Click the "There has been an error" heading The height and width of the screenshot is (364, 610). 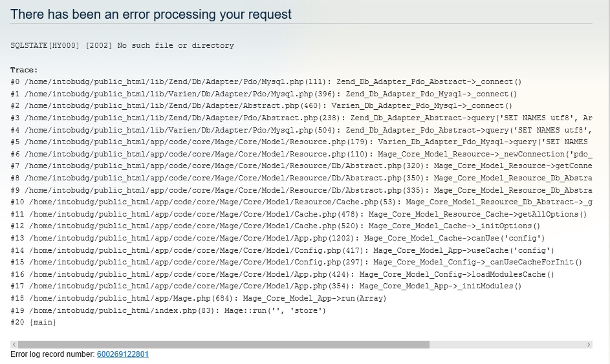point(151,14)
